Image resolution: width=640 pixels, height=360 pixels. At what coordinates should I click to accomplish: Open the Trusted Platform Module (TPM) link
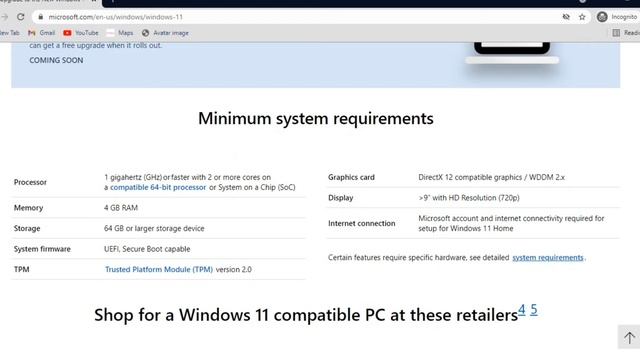(159, 269)
